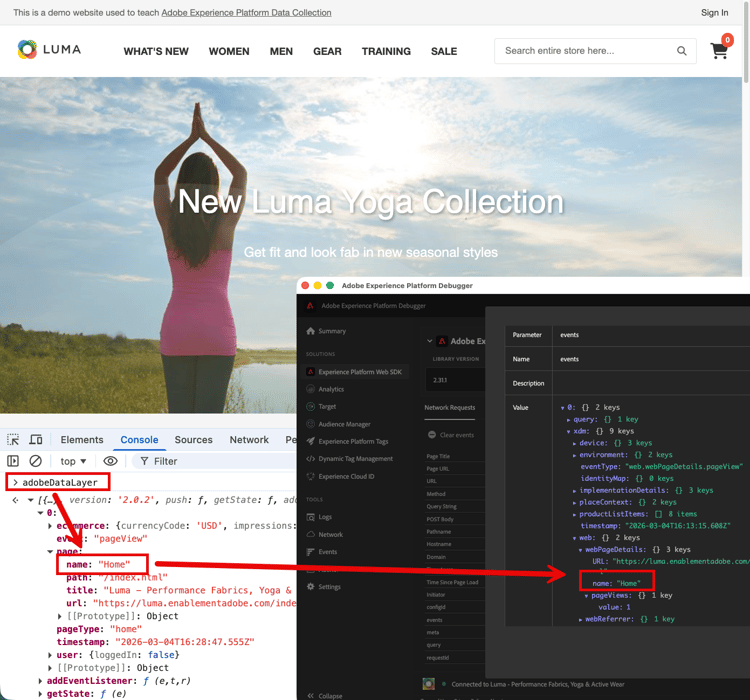Image resolution: width=750 pixels, height=700 pixels.
Task: Open WOMEN menu on Luma site
Action: tap(229, 51)
